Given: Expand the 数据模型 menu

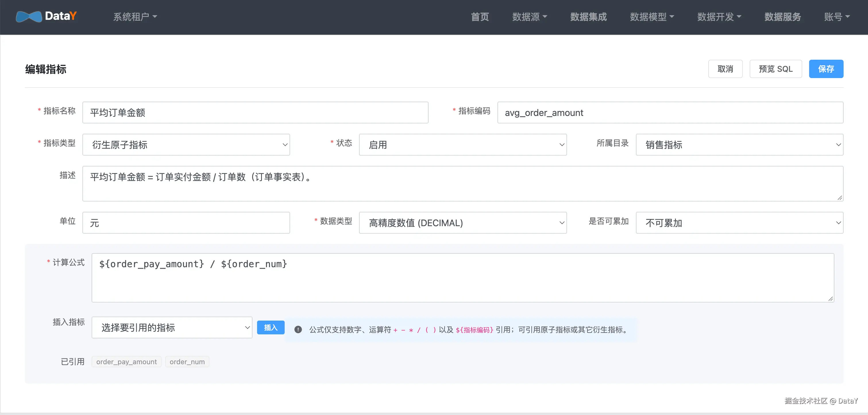Looking at the screenshot, I should pyautogui.click(x=652, y=16).
